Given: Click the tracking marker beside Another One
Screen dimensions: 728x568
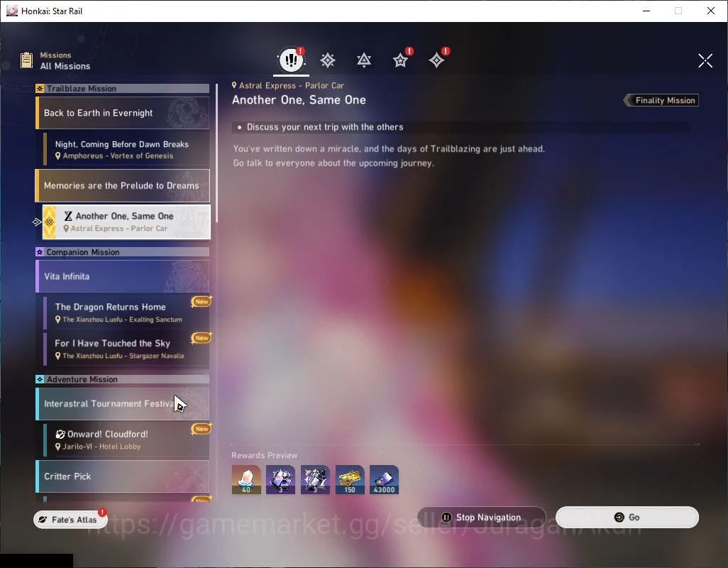Looking at the screenshot, I should pos(37,222).
